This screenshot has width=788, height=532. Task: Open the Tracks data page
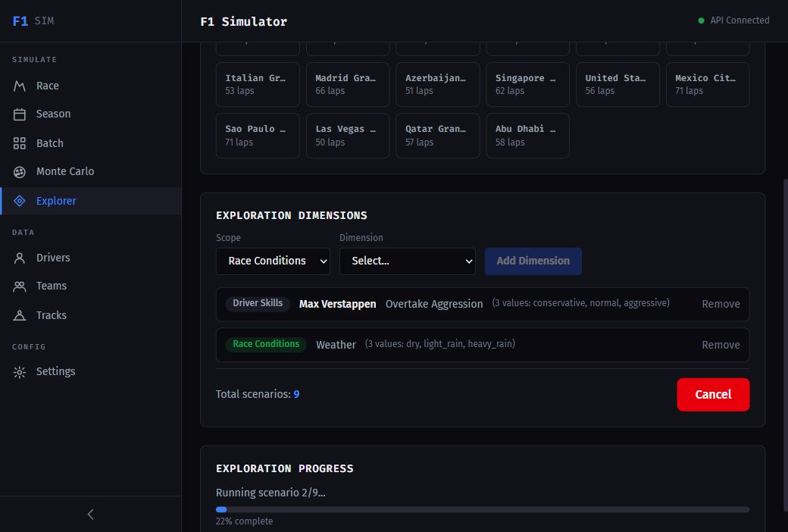(52, 315)
